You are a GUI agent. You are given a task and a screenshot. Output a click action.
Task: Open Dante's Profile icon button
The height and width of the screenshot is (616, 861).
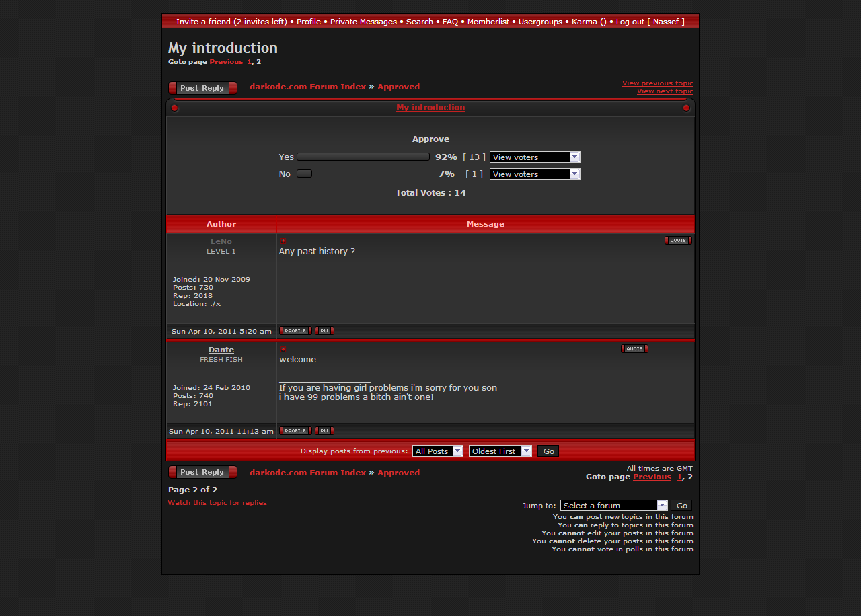click(x=295, y=431)
